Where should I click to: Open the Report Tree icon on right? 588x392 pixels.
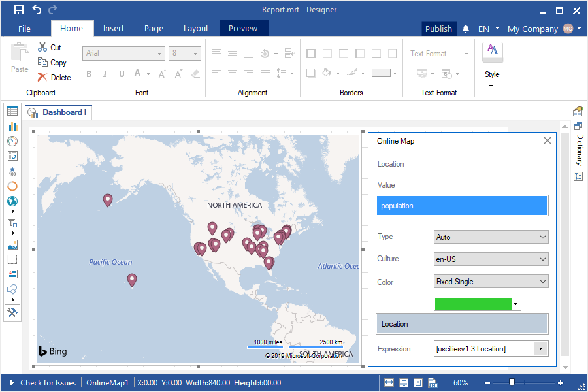click(578, 176)
